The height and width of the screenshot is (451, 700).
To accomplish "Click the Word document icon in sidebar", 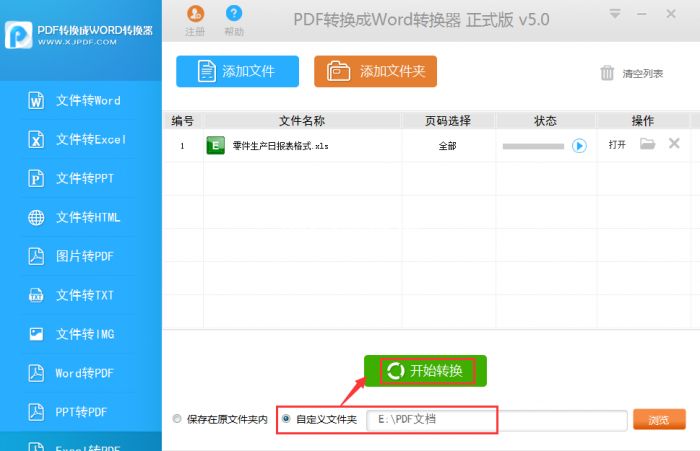I will [x=36, y=100].
